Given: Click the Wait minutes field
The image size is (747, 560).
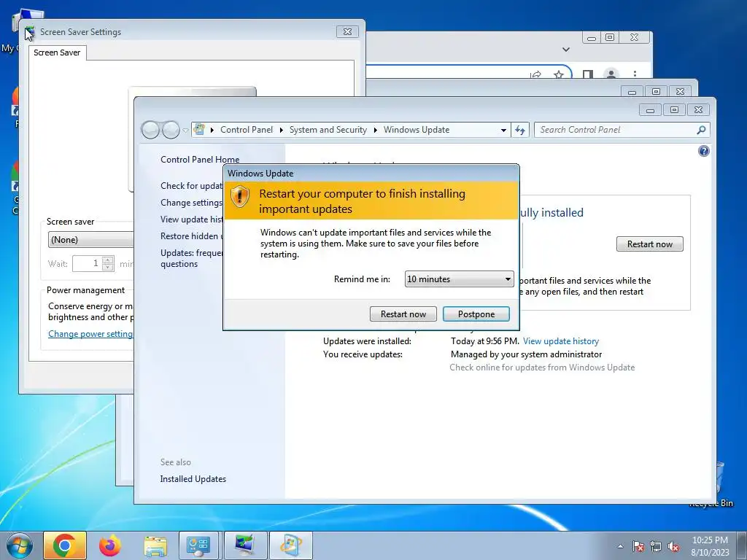Looking at the screenshot, I should pyautogui.click(x=88, y=263).
